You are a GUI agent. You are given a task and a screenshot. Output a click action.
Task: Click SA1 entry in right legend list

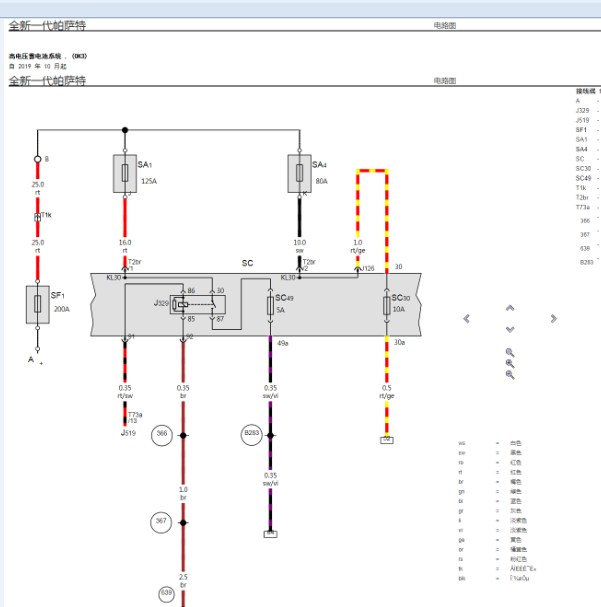coord(582,139)
